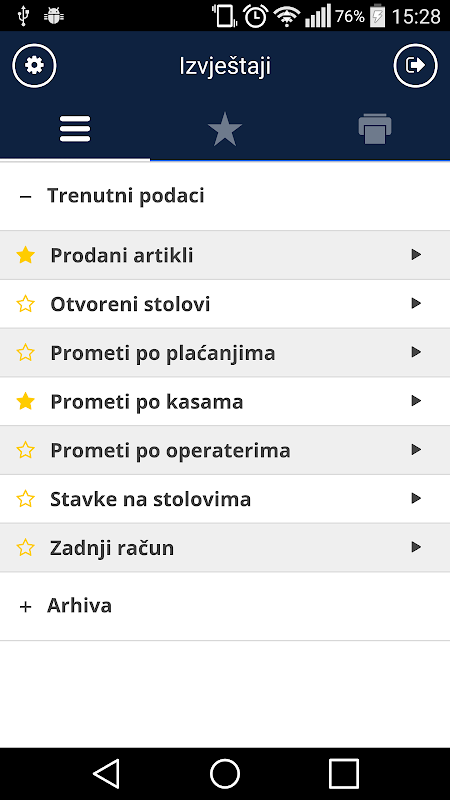Favorite the Zadnji račun star icon
Screen dimensions: 450x800
(x=26, y=547)
